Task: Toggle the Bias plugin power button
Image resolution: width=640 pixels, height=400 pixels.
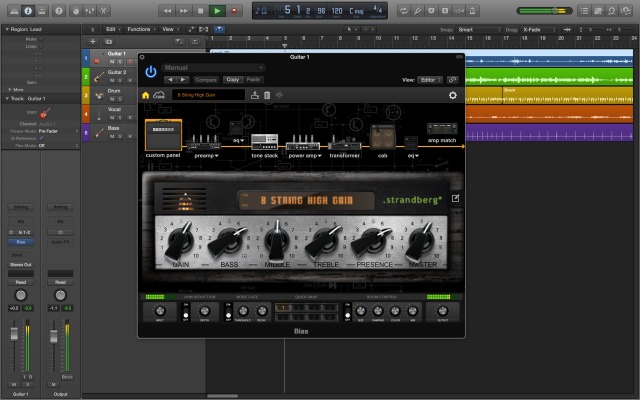Action: pyautogui.click(x=151, y=72)
